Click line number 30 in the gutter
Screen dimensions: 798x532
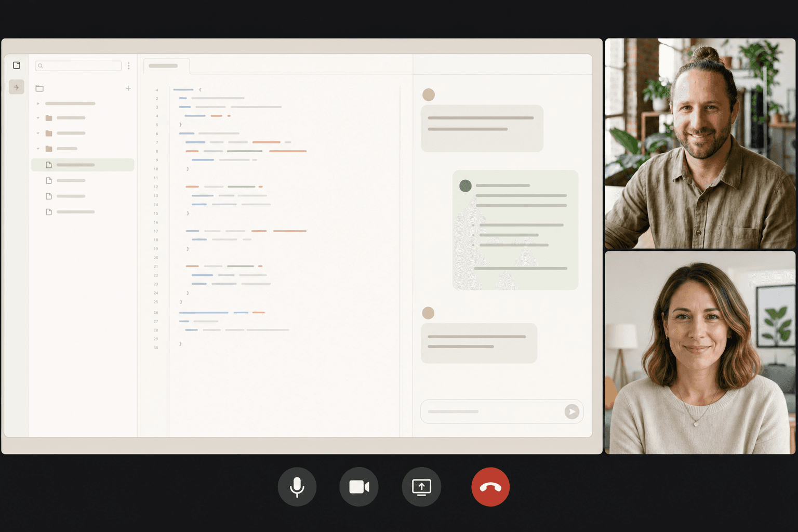pyautogui.click(x=156, y=348)
